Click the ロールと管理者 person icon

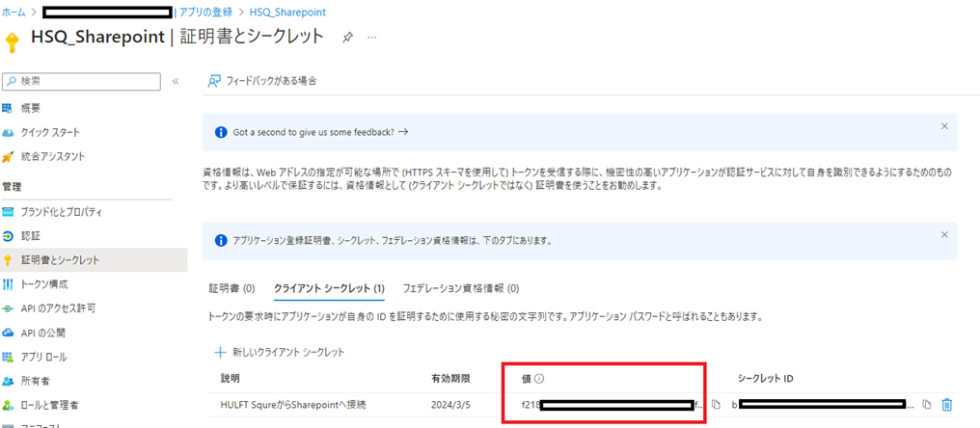[x=8, y=405]
